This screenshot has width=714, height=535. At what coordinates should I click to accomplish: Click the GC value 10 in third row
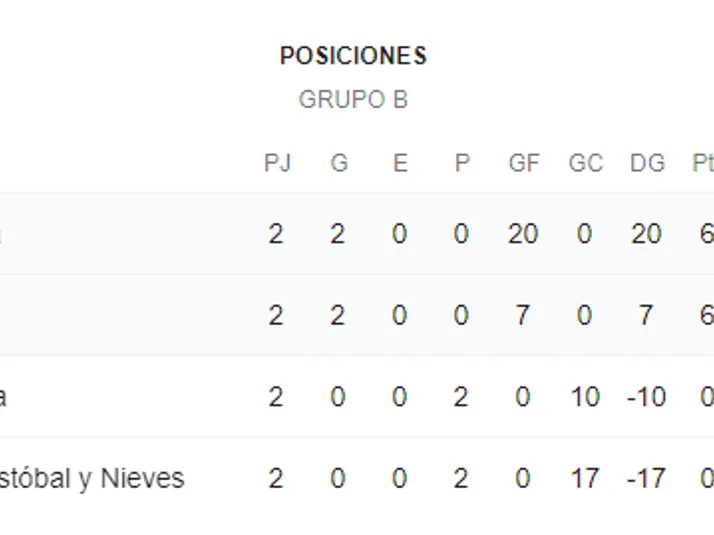(585, 397)
